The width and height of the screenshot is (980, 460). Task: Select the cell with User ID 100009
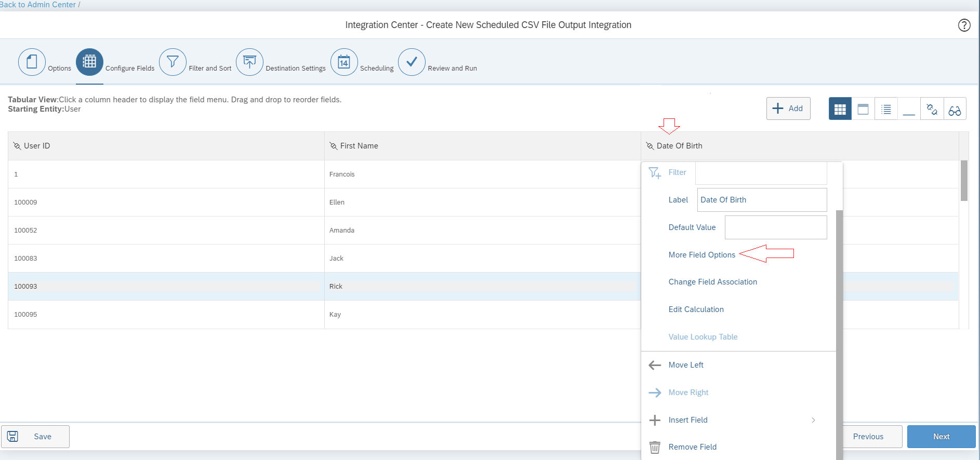coord(166,202)
